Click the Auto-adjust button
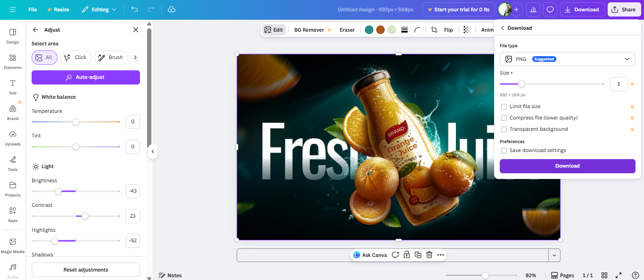 point(85,77)
